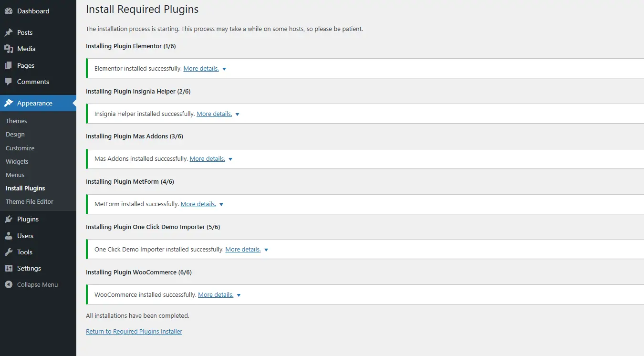
Task: Click the Appearance paintbrush icon
Action: click(x=9, y=103)
